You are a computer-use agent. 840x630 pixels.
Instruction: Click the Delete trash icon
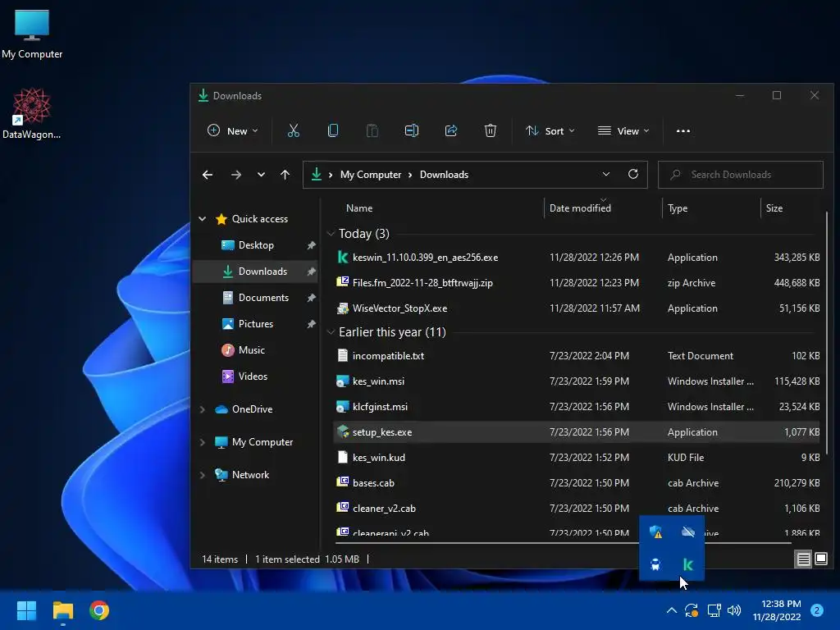pyautogui.click(x=491, y=130)
